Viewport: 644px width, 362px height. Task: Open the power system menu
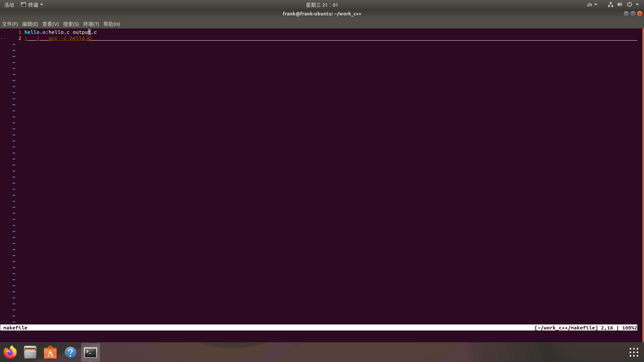630,5
